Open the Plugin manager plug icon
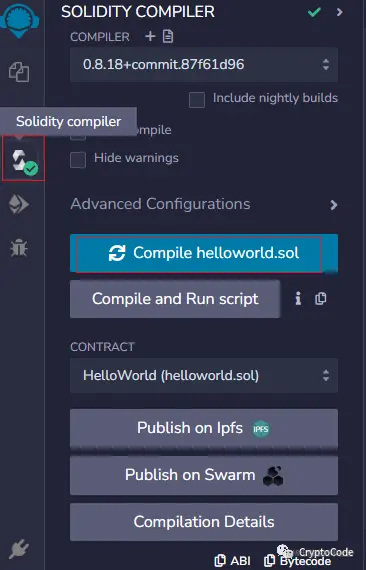This screenshot has height=570, width=366. (19, 549)
